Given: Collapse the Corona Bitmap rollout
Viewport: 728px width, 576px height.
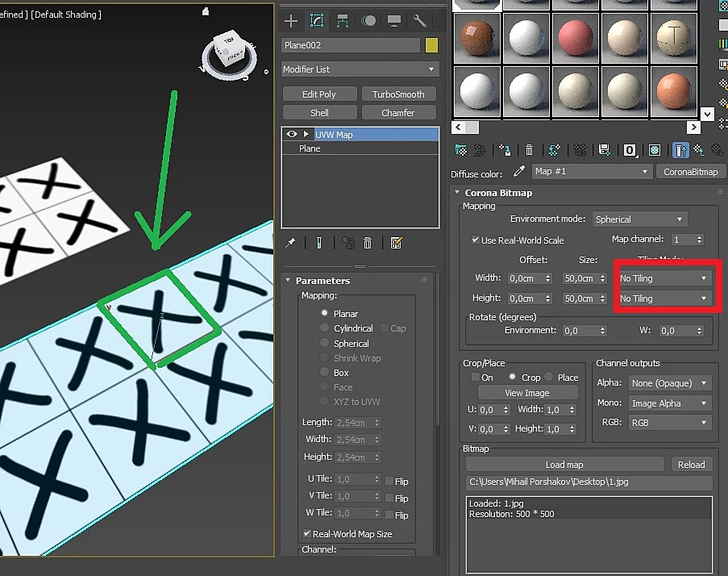Looking at the screenshot, I should pos(457,192).
